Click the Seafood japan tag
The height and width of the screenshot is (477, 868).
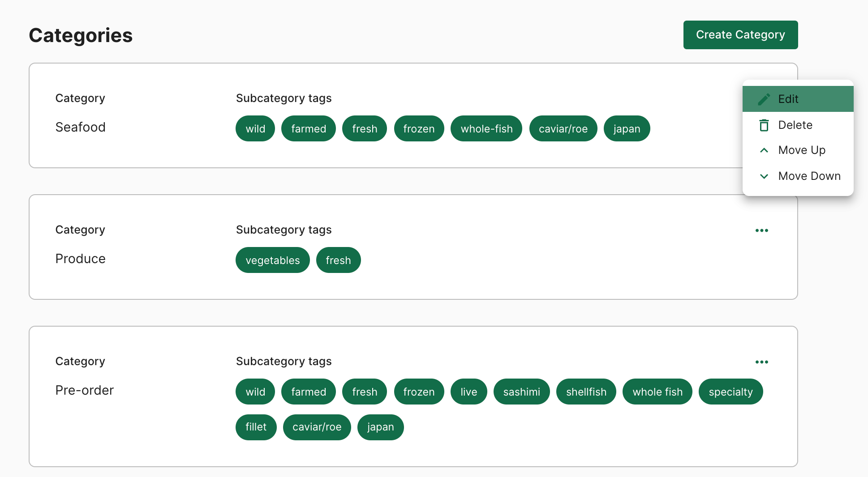coord(627,128)
